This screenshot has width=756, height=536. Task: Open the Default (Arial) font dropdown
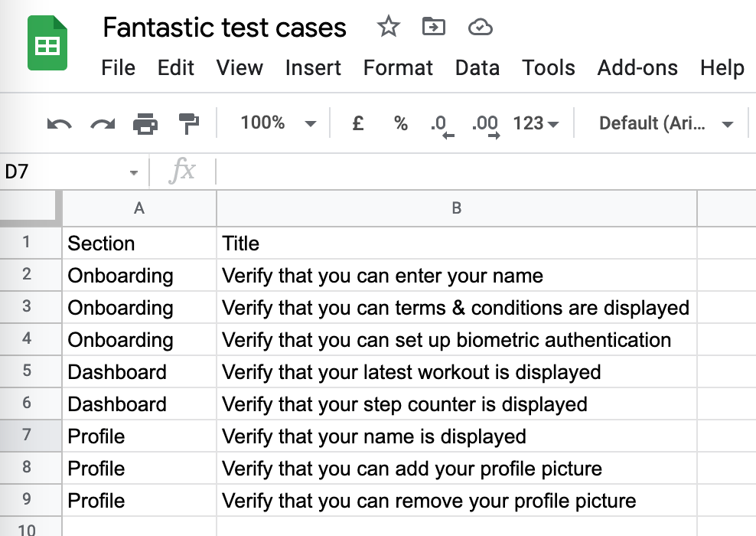[x=666, y=123]
